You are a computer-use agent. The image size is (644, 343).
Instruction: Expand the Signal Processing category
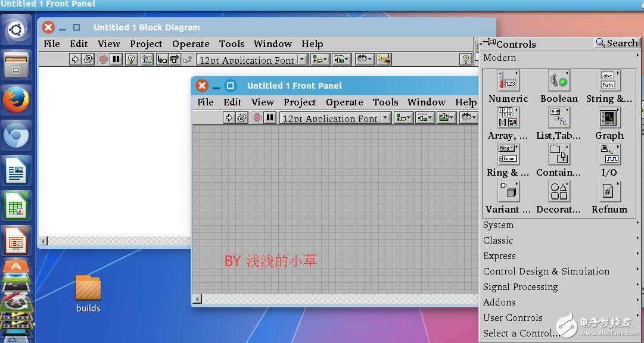(561, 286)
